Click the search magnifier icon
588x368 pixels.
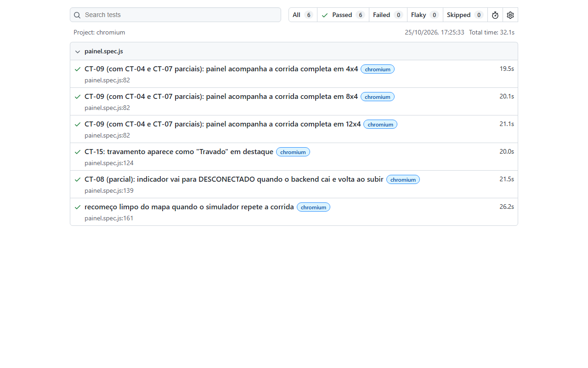pos(77,15)
